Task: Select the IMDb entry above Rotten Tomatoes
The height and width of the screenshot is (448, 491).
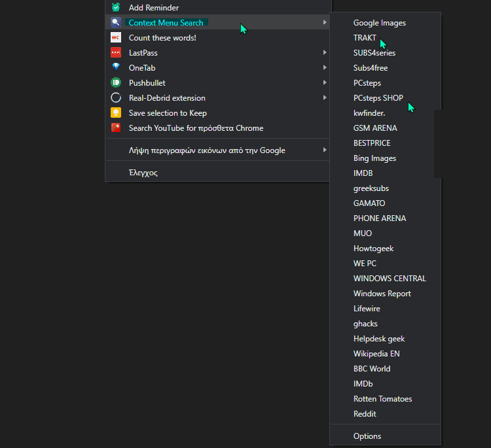Action: tap(386, 383)
